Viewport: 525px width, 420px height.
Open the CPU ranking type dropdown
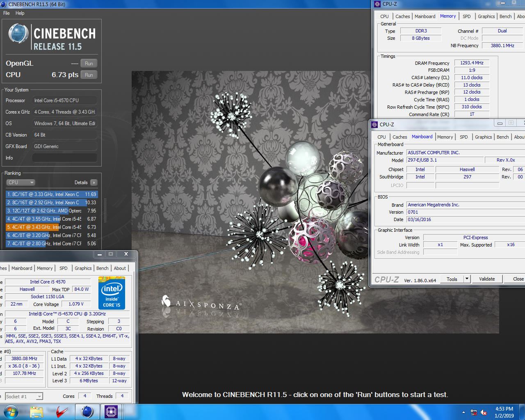click(x=21, y=183)
